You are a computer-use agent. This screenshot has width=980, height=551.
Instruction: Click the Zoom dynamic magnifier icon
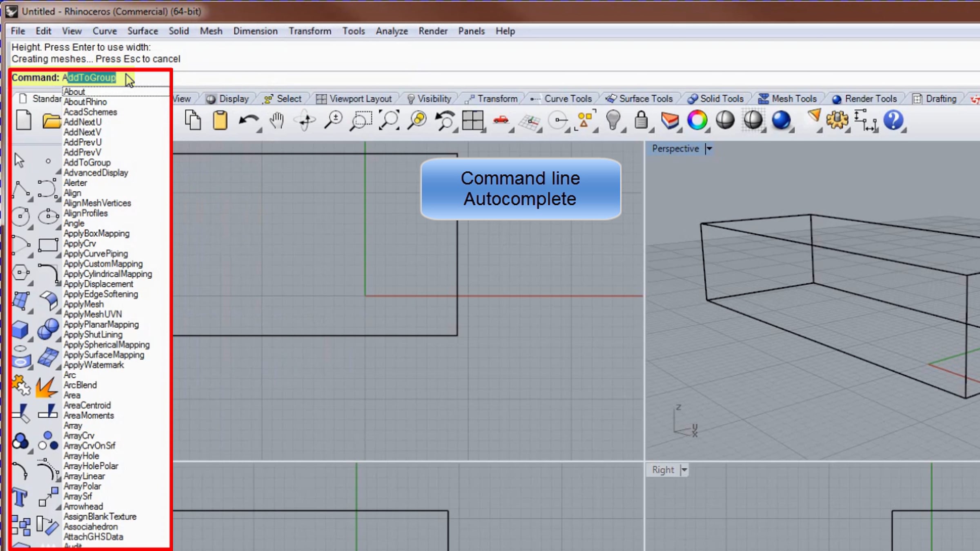(333, 120)
